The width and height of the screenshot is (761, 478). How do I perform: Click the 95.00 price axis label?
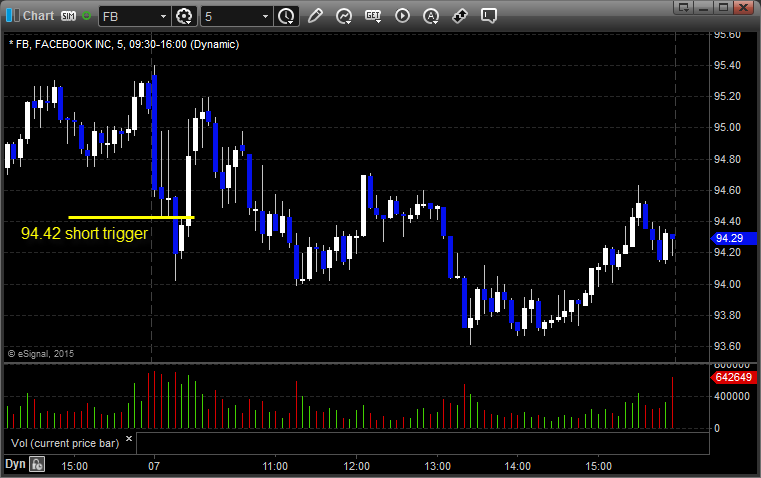click(727, 128)
